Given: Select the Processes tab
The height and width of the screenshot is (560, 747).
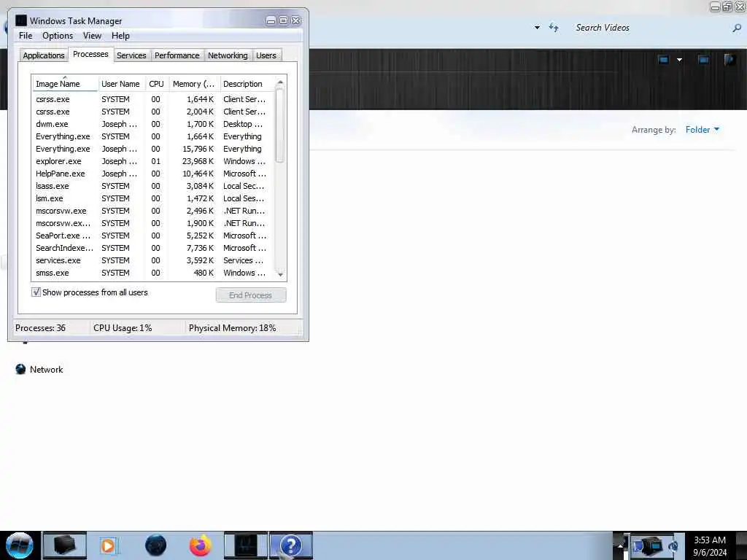Looking at the screenshot, I should click(x=90, y=54).
